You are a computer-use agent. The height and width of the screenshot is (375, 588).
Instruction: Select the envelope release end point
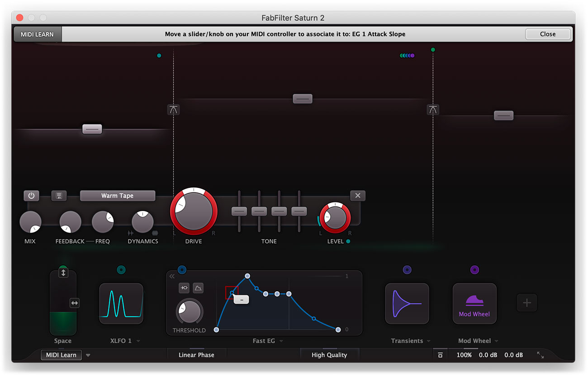coord(338,330)
